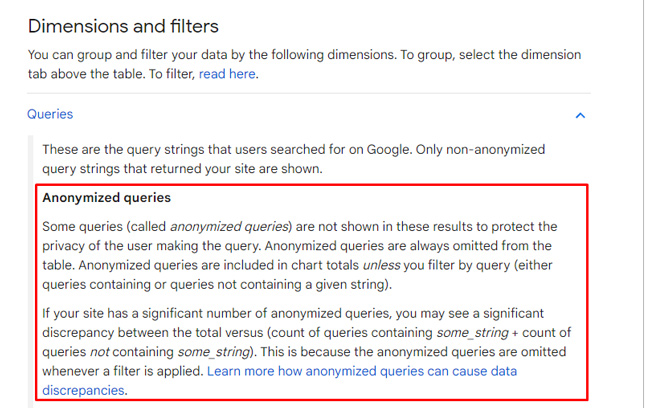Click the word "discrepancies." ending the link
This screenshot has height=408, width=650.
pyautogui.click(x=84, y=390)
